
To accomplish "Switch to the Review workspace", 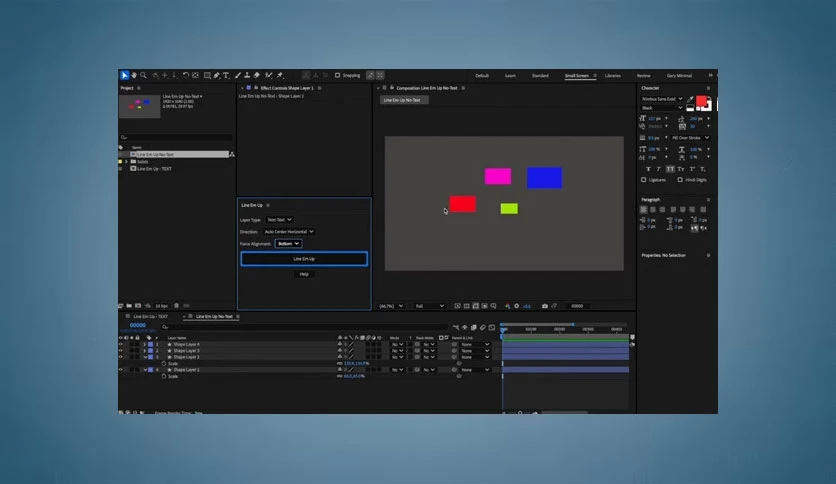I will click(x=644, y=76).
